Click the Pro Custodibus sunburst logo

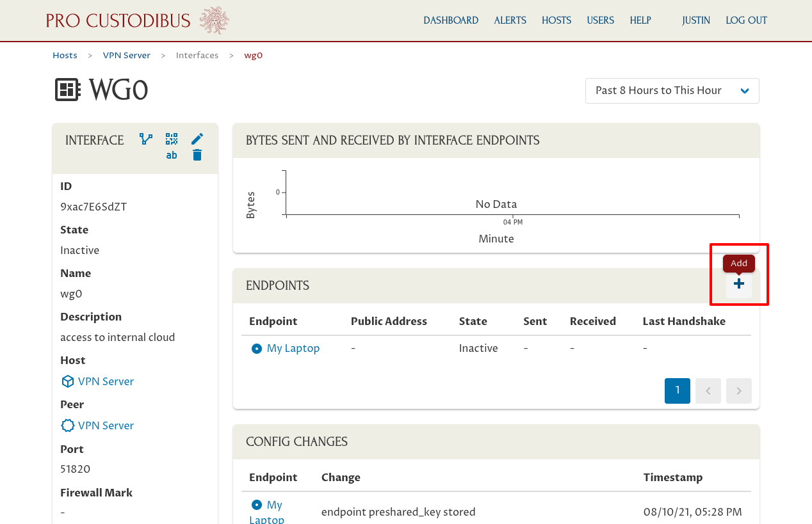pyautogui.click(x=214, y=20)
